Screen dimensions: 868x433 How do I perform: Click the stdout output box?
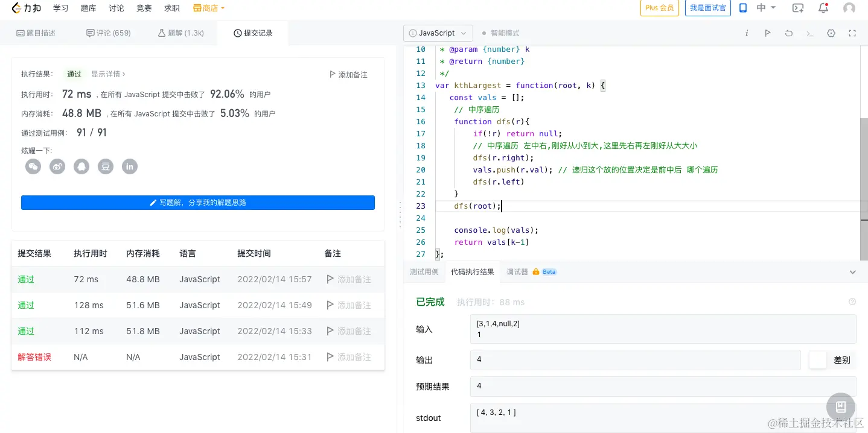coord(663,417)
